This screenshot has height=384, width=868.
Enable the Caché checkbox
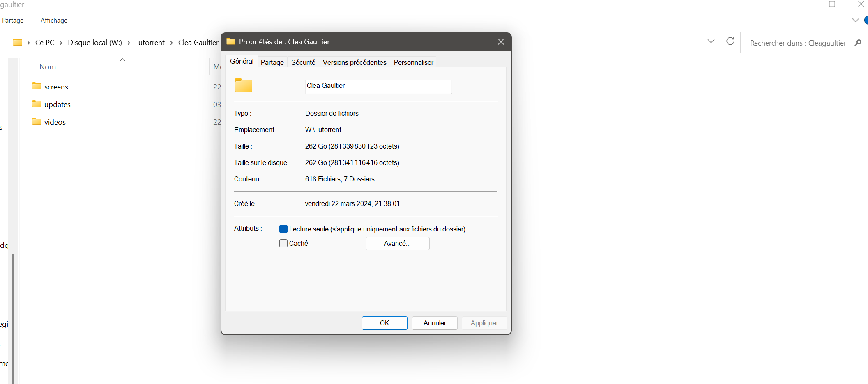tap(283, 243)
